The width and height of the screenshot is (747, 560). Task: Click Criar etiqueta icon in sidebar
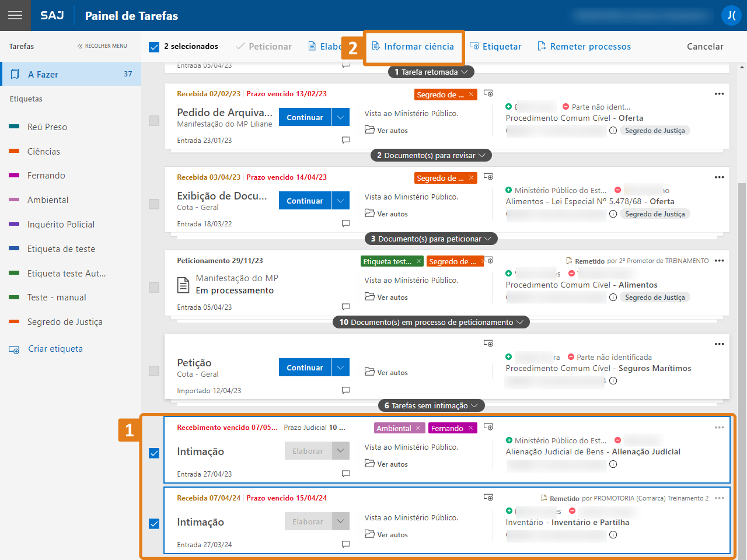click(14, 349)
